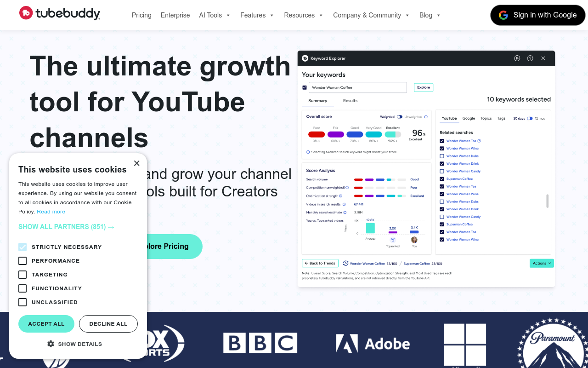Expand the AI Tools dropdown menu
588x368 pixels.
click(215, 15)
